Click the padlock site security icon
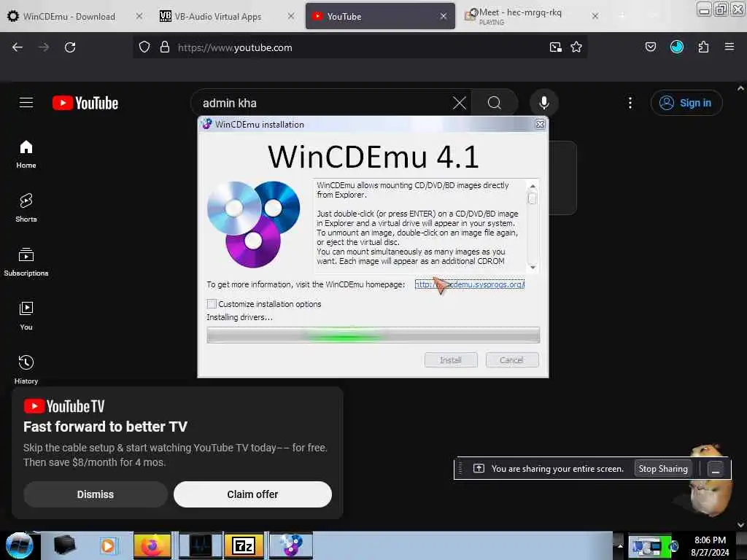 pos(165,47)
